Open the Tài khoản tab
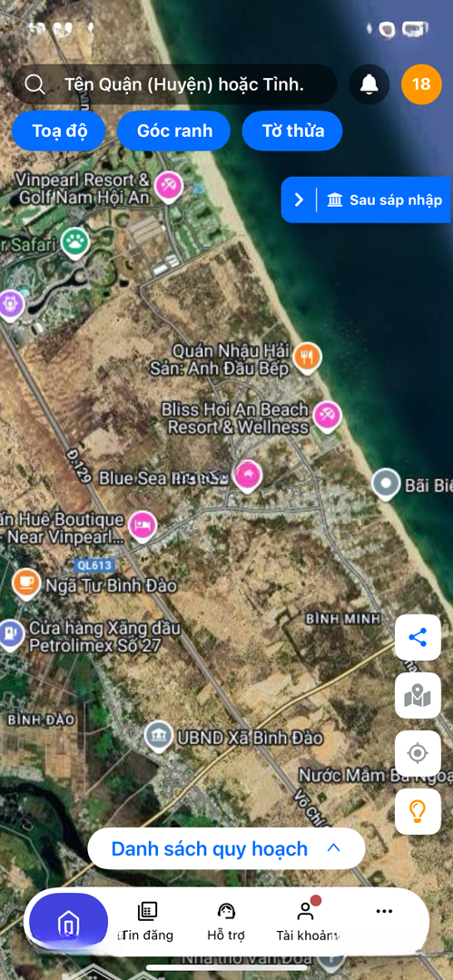This screenshot has width=453, height=980. click(305, 922)
